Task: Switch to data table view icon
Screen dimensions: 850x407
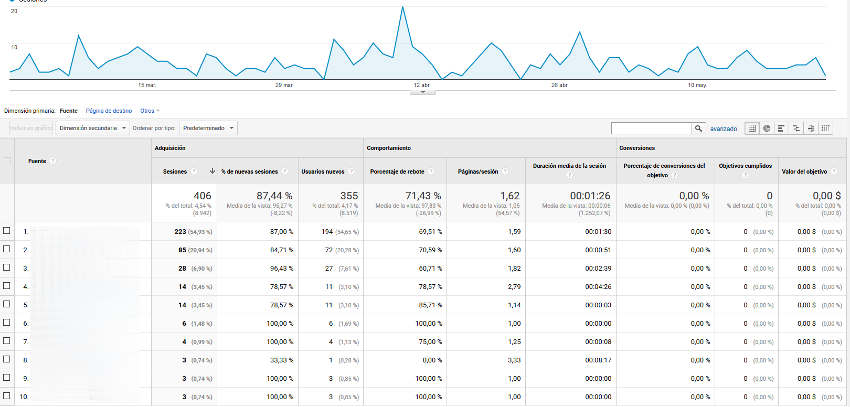Action: click(x=751, y=128)
